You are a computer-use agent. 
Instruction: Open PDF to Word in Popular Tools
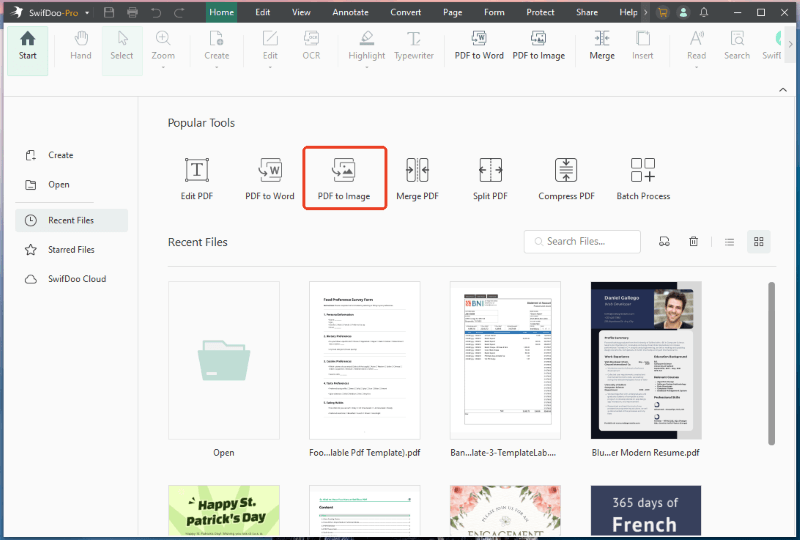(x=269, y=178)
